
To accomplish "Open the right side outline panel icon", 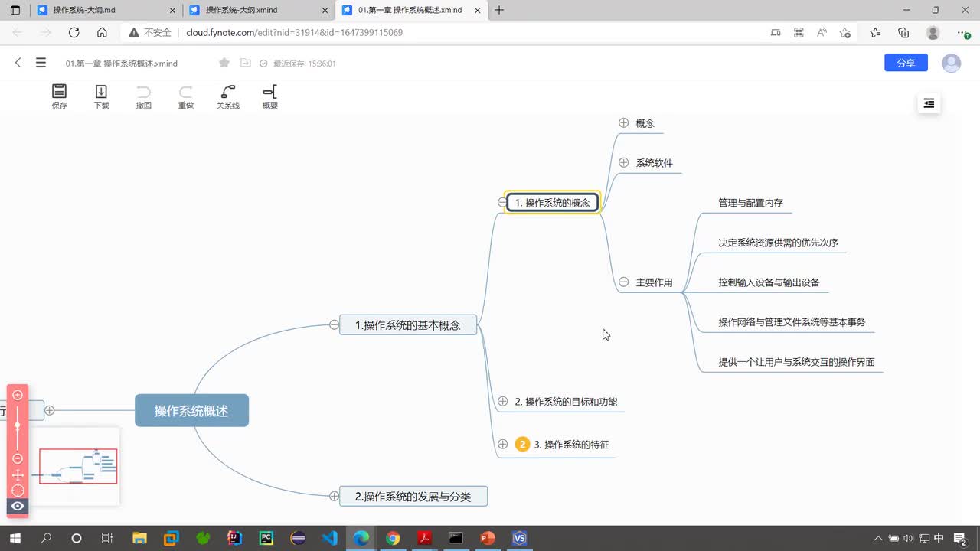I will pos(929,103).
